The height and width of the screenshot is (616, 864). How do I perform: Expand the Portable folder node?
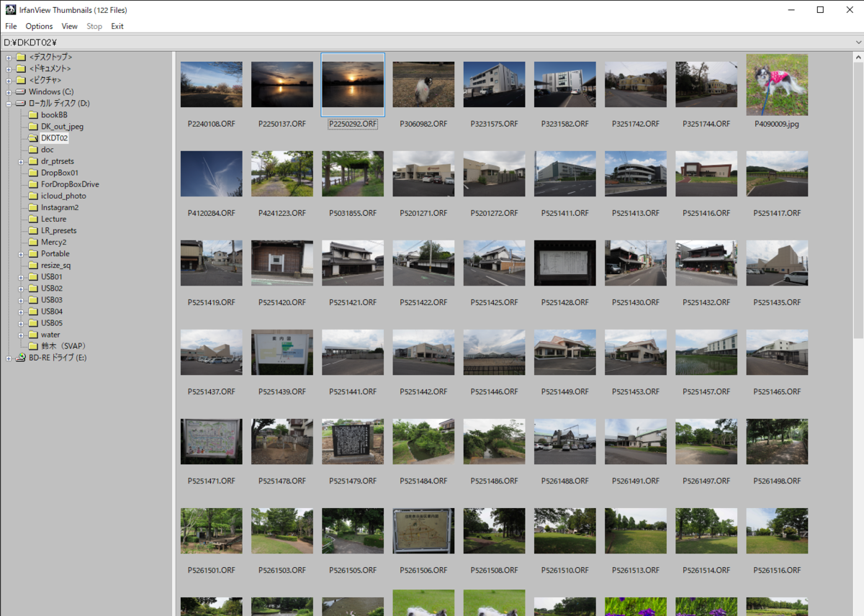(21, 253)
